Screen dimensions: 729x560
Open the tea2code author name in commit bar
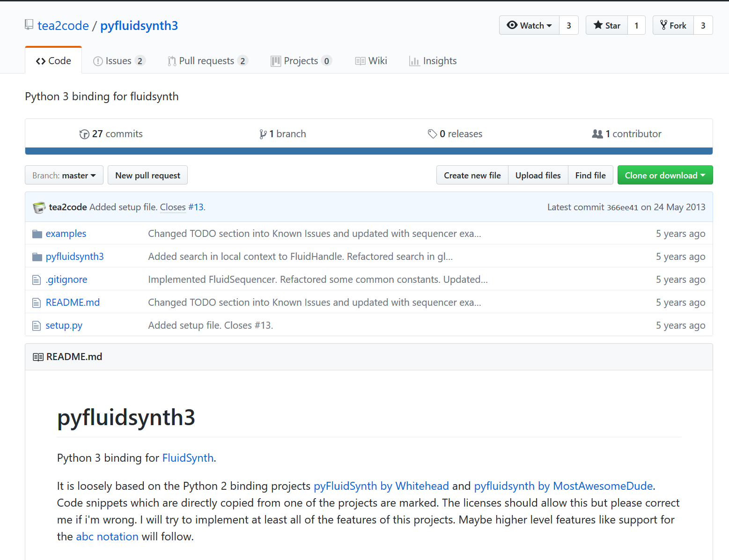click(x=68, y=207)
